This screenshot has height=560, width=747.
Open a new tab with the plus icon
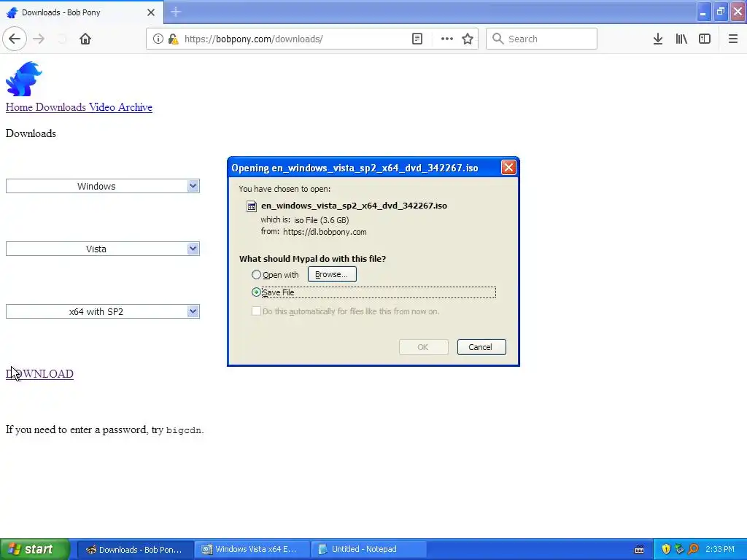[176, 12]
